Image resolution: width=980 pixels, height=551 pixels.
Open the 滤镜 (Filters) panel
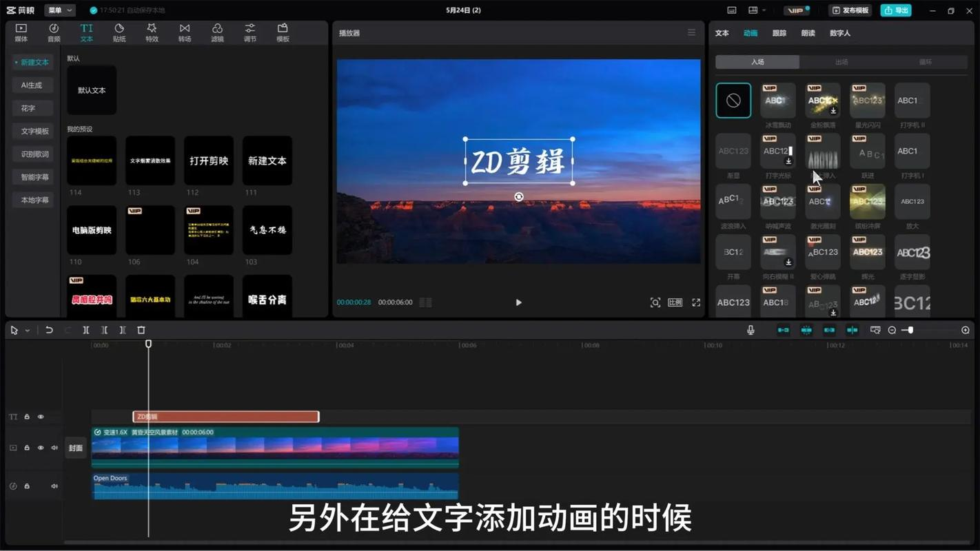[217, 32]
